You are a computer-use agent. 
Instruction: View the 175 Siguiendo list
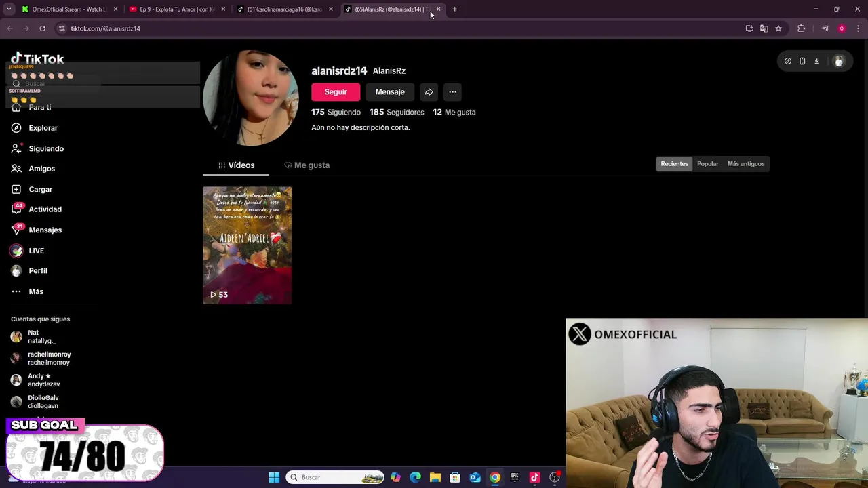(x=336, y=113)
